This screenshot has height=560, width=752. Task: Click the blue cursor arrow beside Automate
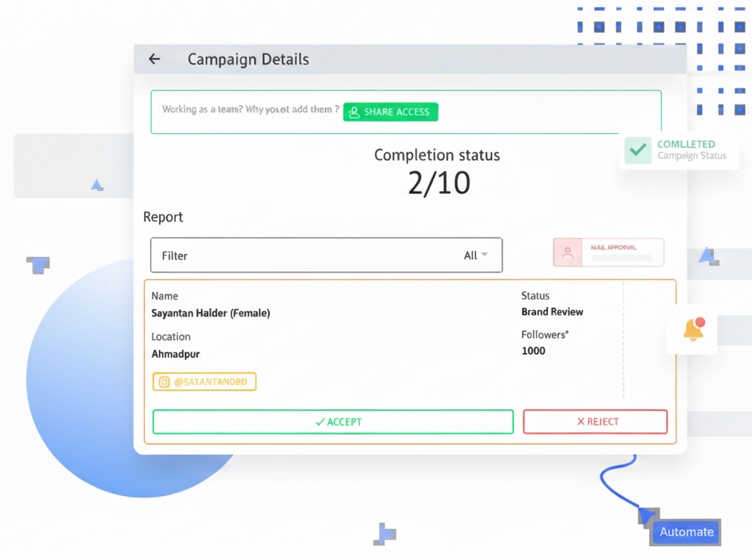click(647, 515)
